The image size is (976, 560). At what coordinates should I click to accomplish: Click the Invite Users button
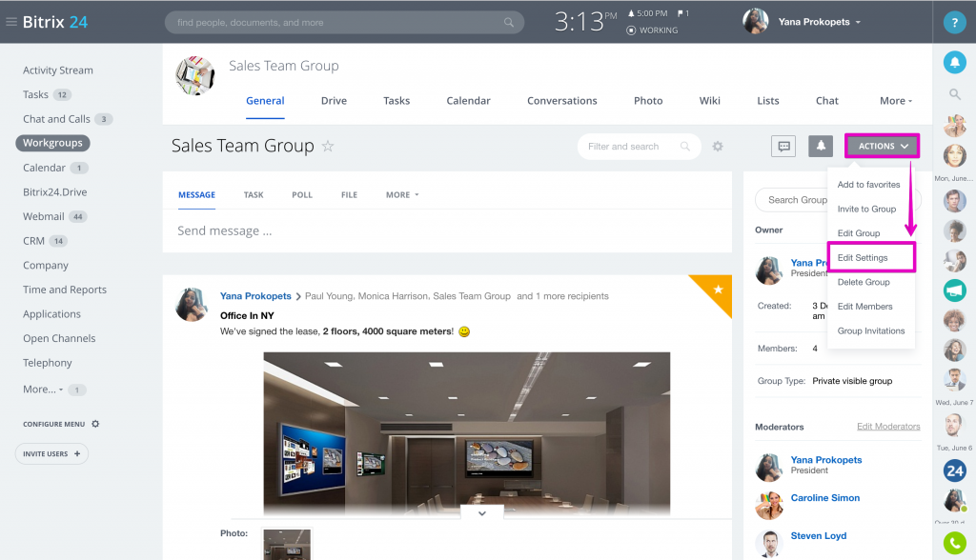click(51, 453)
